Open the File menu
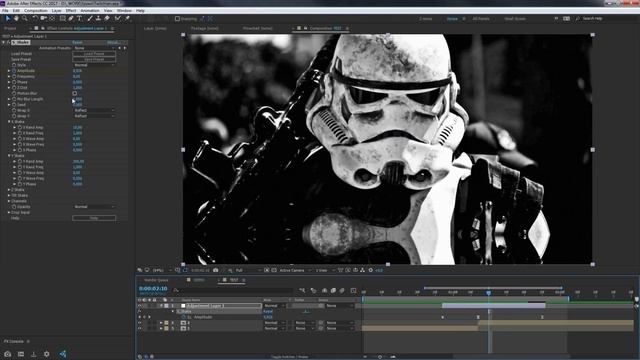The image size is (640, 360). (x=5, y=11)
